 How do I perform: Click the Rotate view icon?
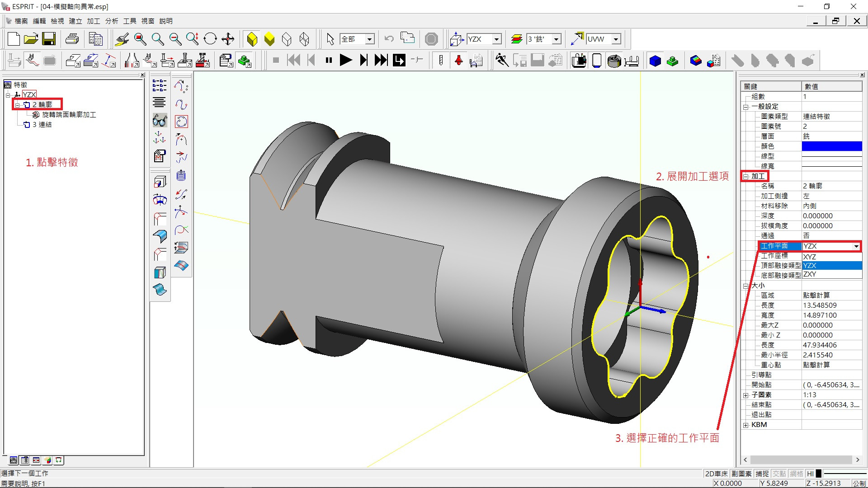tap(210, 39)
